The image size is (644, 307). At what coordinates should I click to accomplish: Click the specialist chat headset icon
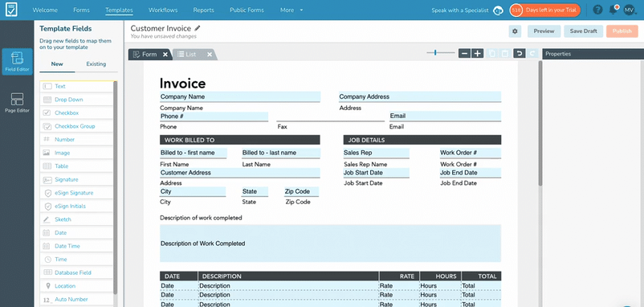498,10
